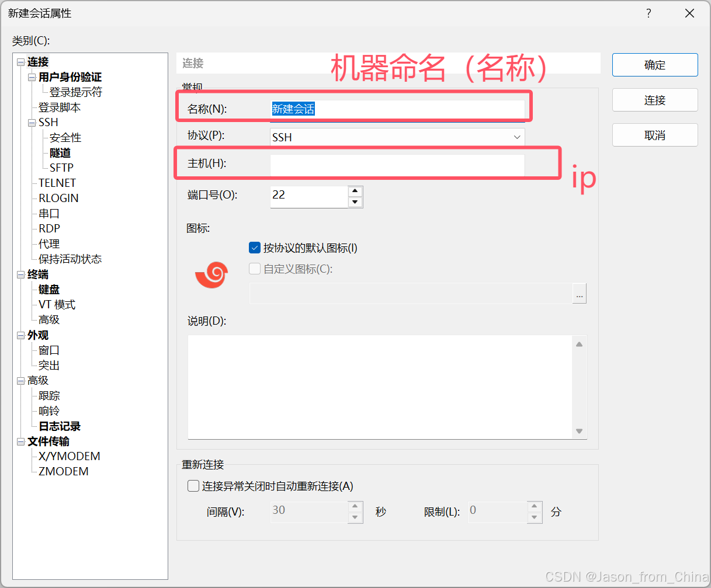711x588 pixels.
Task: Select 高级 under 终端
Action: pyautogui.click(x=49, y=320)
